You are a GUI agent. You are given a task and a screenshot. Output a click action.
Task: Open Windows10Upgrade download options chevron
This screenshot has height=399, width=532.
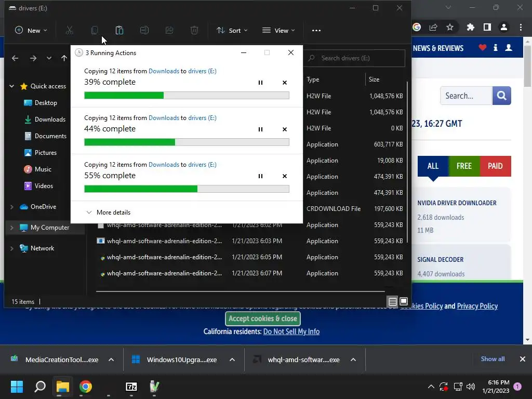pyautogui.click(x=232, y=360)
